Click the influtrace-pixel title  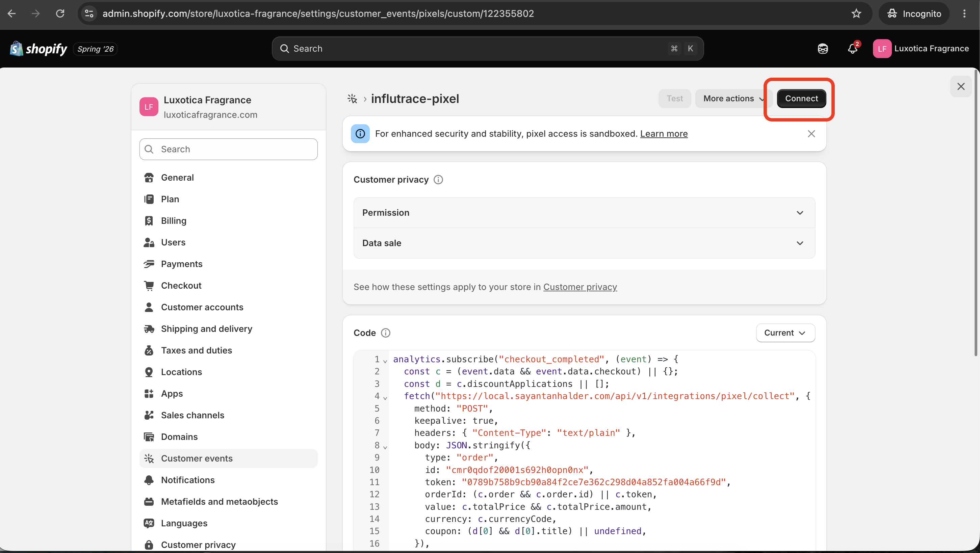click(415, 99)
